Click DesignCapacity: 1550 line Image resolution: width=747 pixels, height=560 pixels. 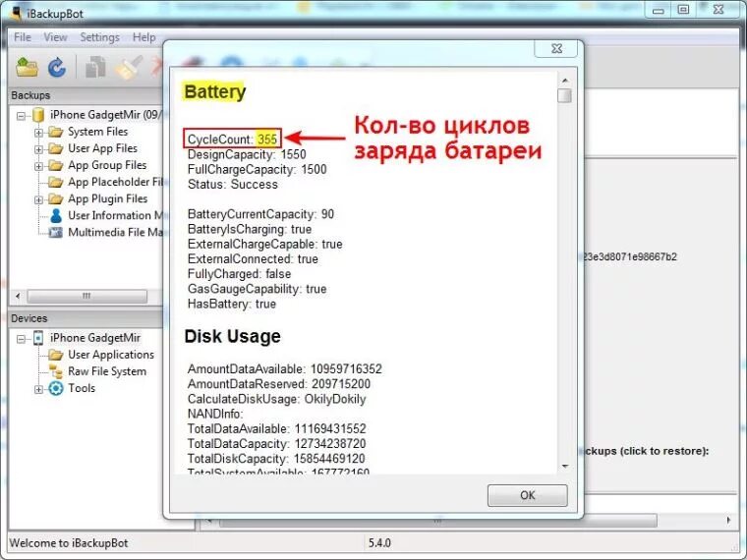coord(247,154)
